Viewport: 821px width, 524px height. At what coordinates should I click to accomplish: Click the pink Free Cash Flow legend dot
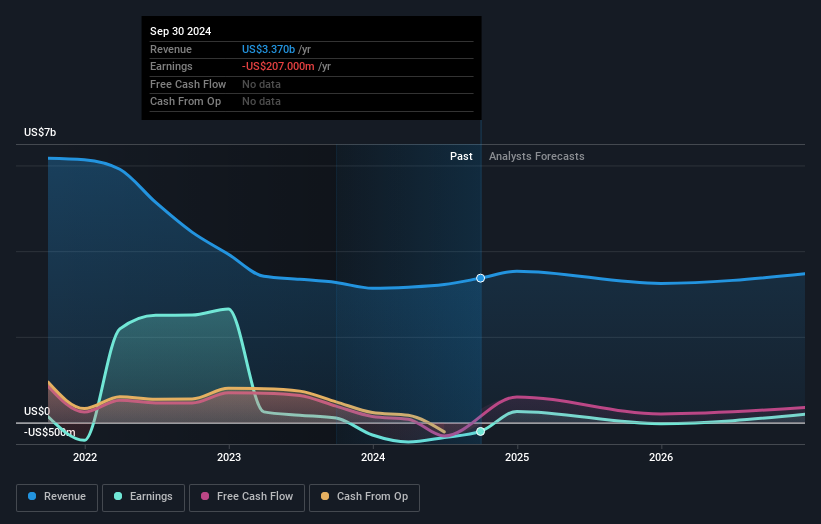pos(205,496)
